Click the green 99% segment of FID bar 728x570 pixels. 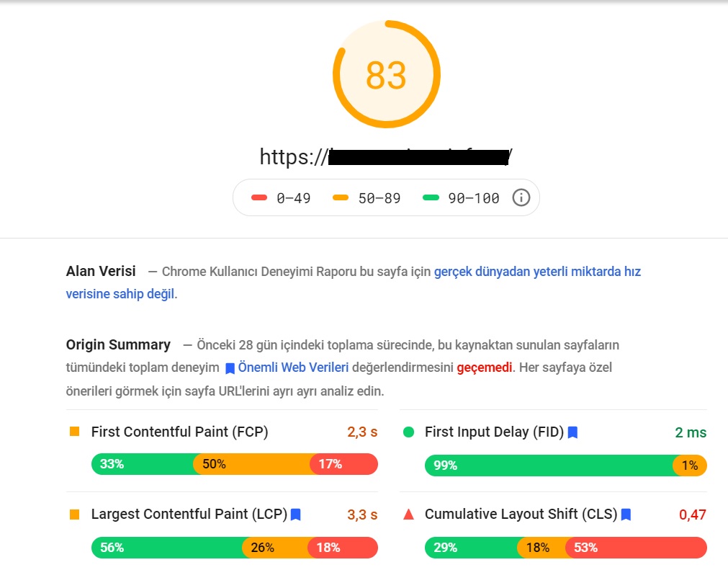click(550, 466)
